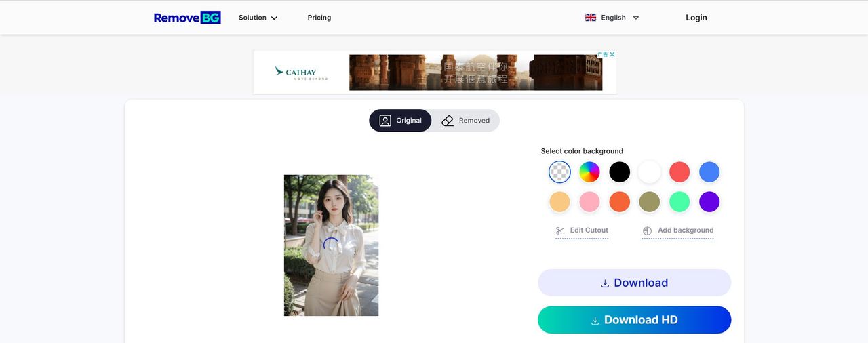The height and width of the screenshot is (343, 868).
Task: Click the portrait icon on the Original tab
Action: pyautogui.click(x=385, y=121)
